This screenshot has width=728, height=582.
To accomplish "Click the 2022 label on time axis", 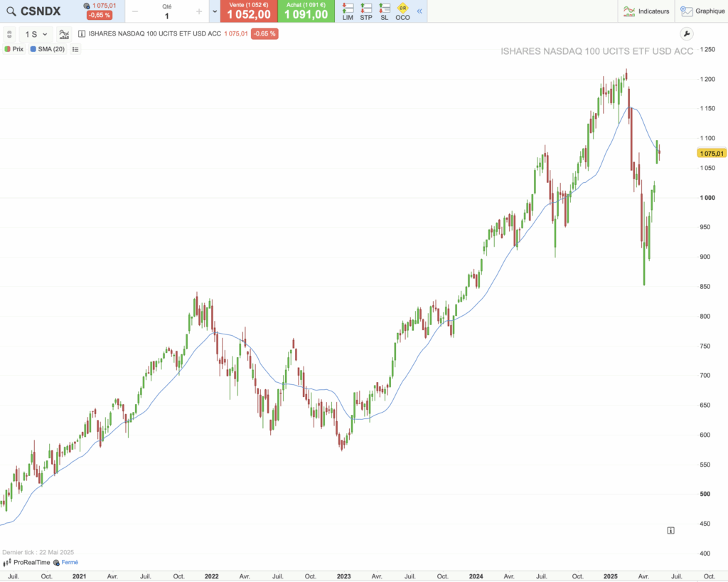I will (x=211, y=576).
